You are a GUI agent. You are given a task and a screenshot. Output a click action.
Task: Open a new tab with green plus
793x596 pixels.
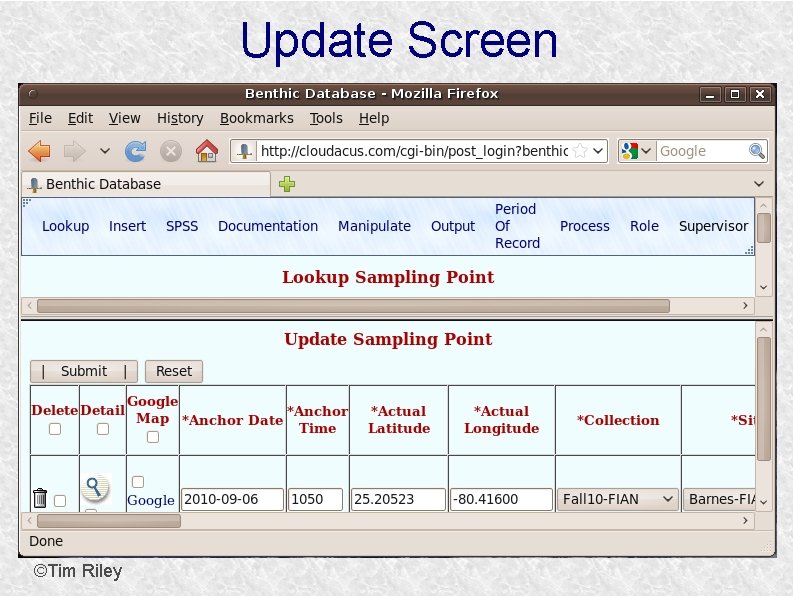pos(287,184)
